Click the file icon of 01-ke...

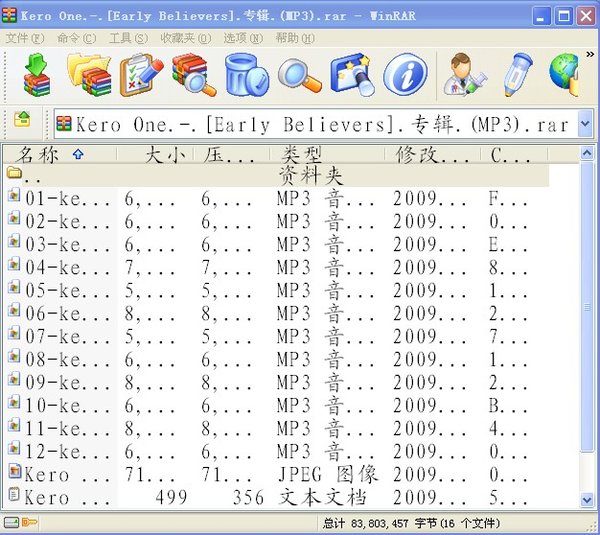pos(14,195)
